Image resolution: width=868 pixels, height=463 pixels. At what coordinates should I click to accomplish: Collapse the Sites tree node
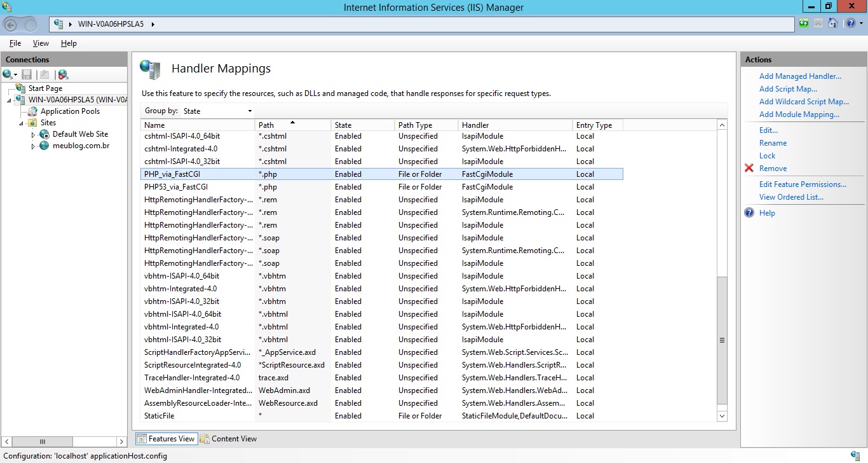click(22, 123)
